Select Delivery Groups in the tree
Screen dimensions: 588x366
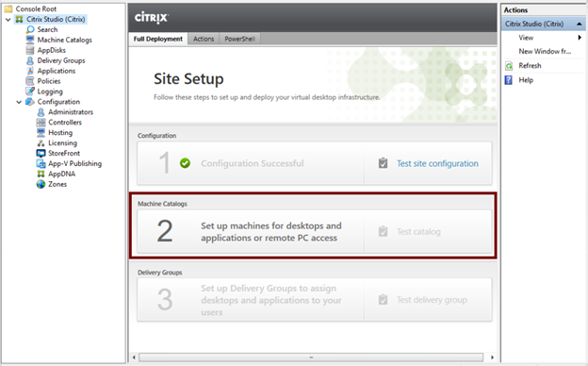pos(61,60)
